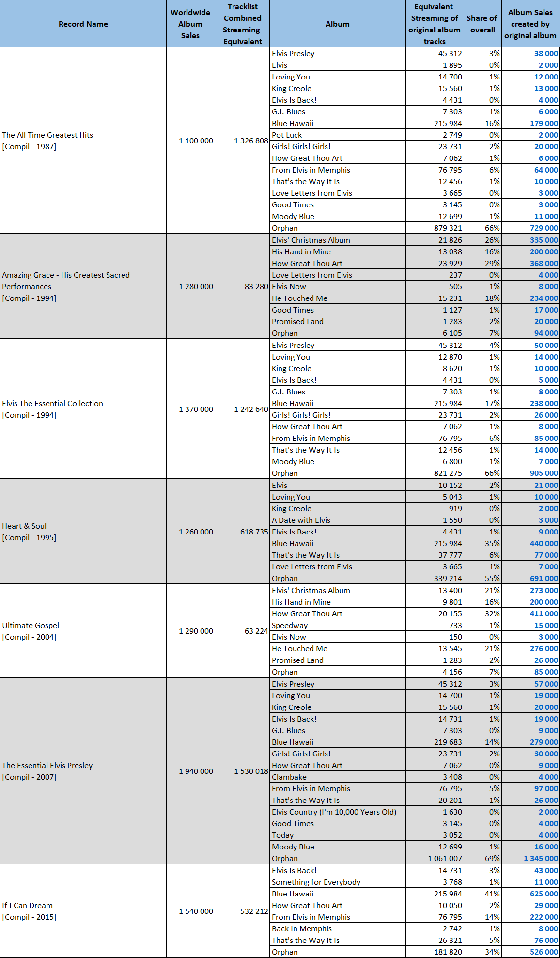Select album sales figure "905 000"
This screenshot has width=560, height=958.
coord(544,473)
